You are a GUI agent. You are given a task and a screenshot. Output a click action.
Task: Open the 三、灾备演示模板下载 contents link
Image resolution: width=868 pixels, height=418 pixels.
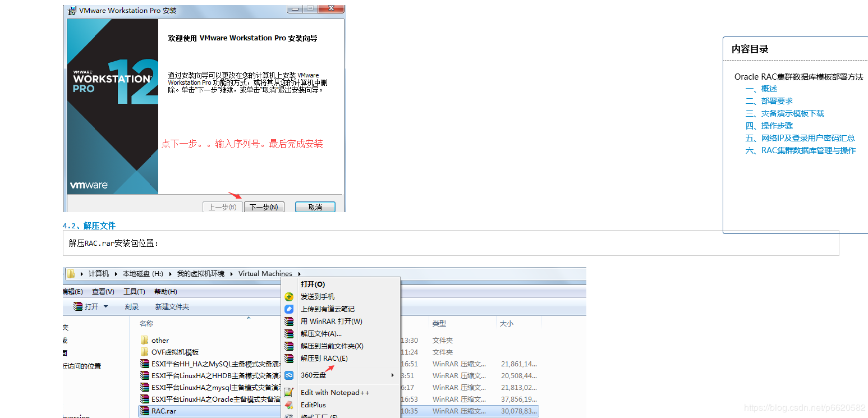785,113
